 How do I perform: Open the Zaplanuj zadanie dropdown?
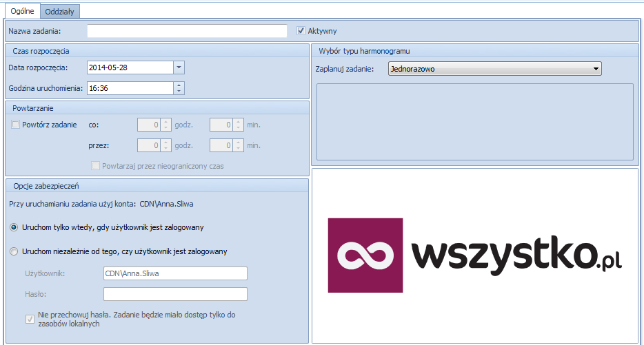[495, 68]
